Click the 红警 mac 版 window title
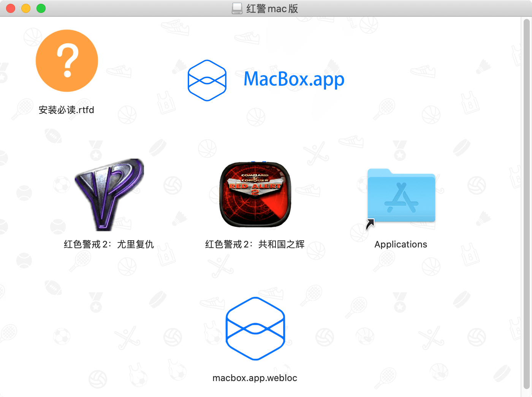The width and height of the screenshot is (532, 397). coord(272,8)
